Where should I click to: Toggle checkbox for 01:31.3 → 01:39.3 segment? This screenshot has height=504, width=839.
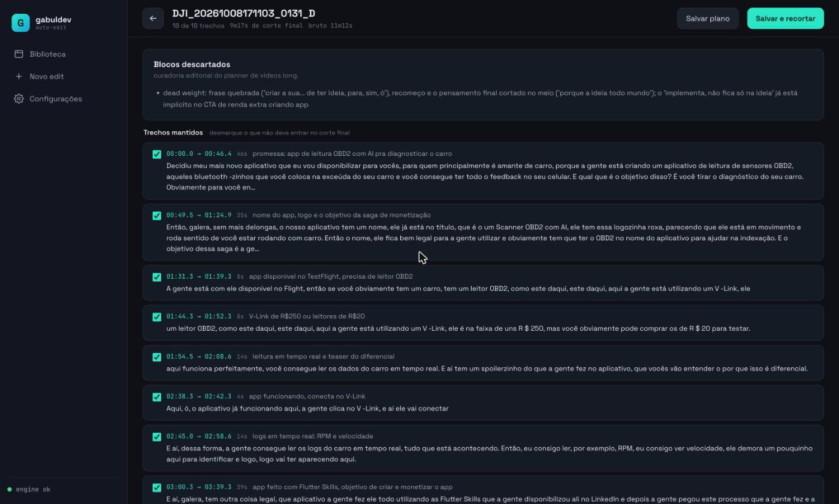[x=157, y=277]
